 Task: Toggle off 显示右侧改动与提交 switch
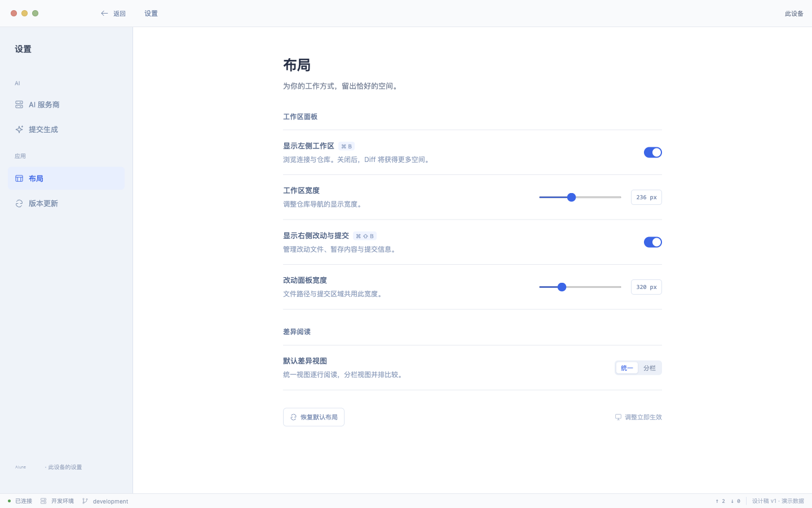tap(653, 242)
